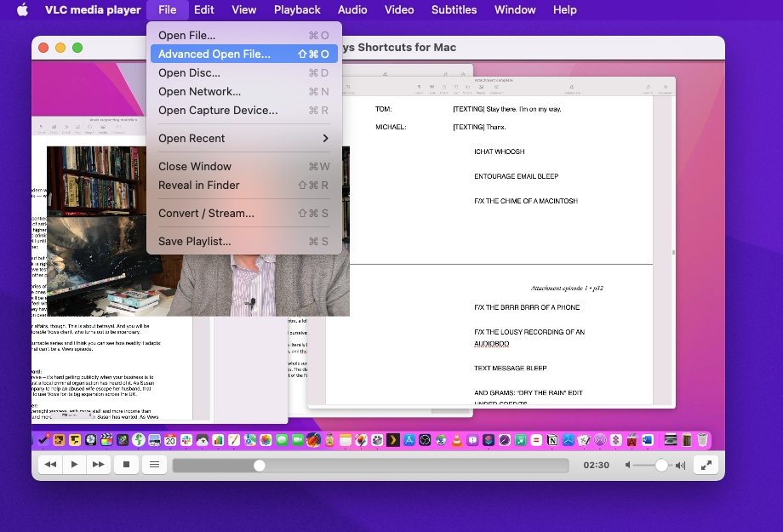The height and width of the screenshot is (532, 783).
Task: Click the volume slider knob
Action: [661, 465]
